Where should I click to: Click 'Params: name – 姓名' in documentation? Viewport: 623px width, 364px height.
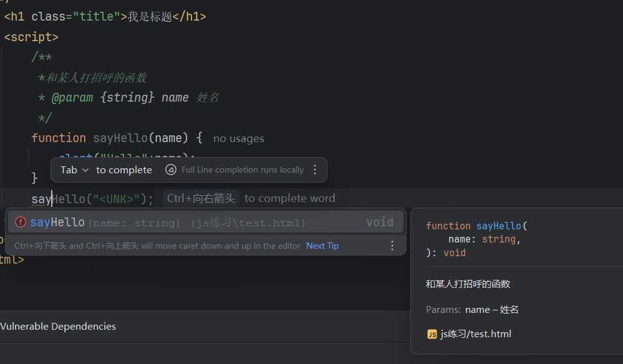472,310
